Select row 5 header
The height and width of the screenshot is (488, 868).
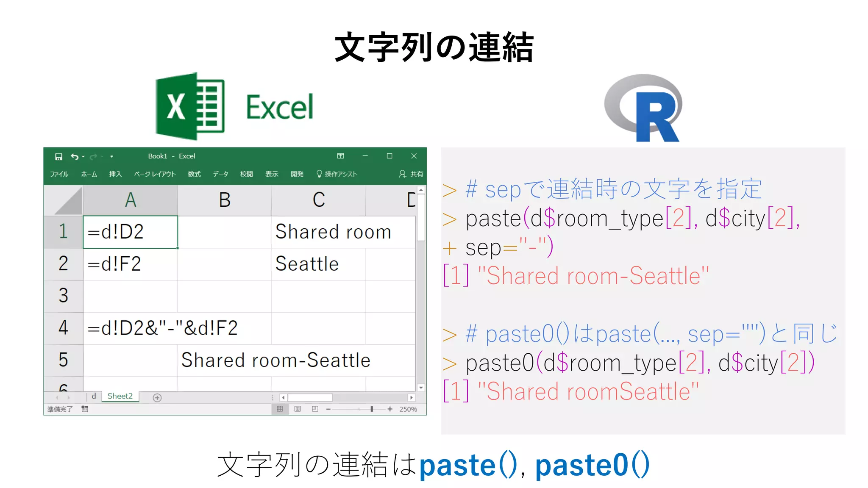click(x=64, y=360)
